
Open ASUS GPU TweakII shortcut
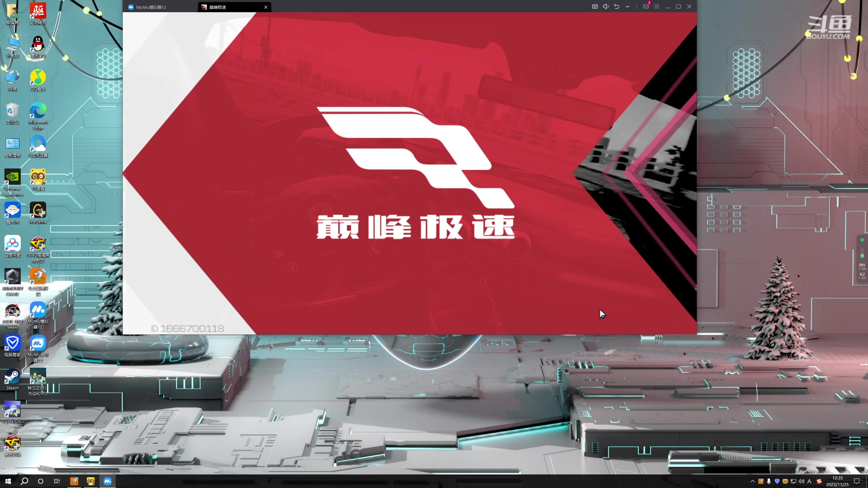[13, 315]
